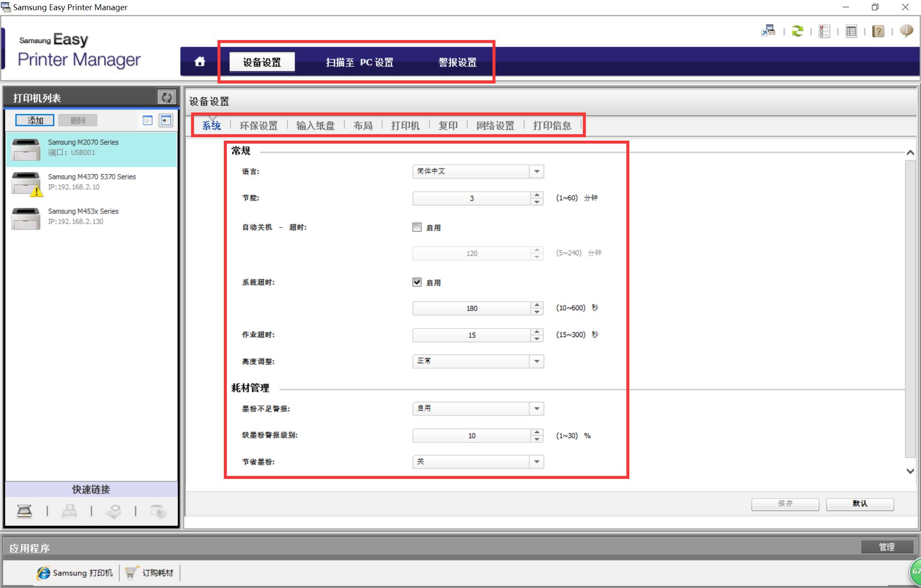The image size is (921, 588).
Task: Click 默认 button
Action: (x=860, y=504)
